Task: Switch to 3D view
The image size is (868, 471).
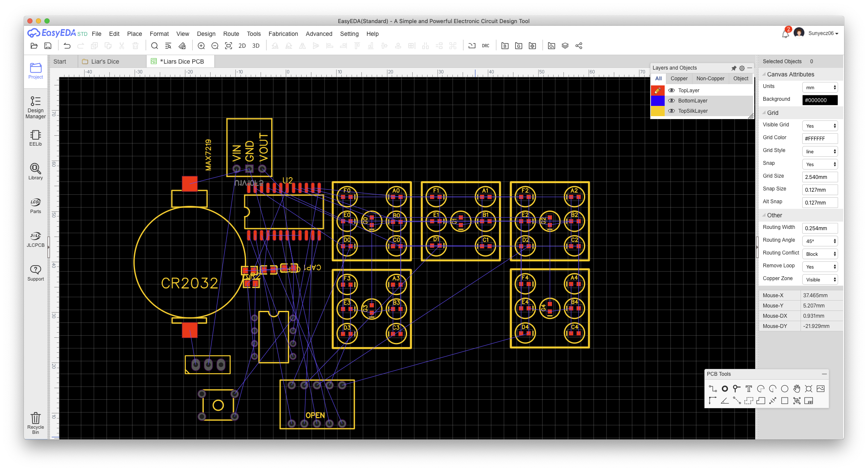Action: point(256,46)
